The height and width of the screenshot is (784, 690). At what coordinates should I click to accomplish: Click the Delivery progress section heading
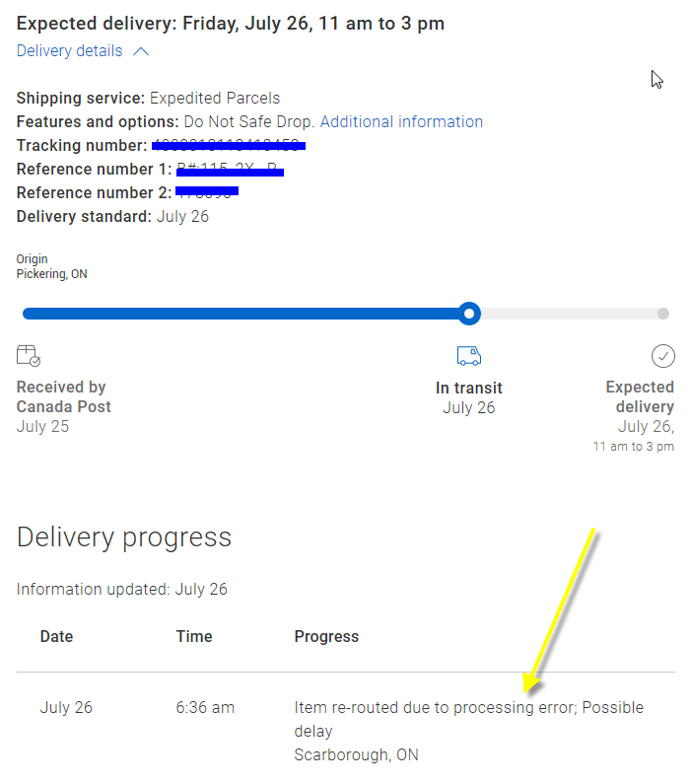click(x=124, y=537)
